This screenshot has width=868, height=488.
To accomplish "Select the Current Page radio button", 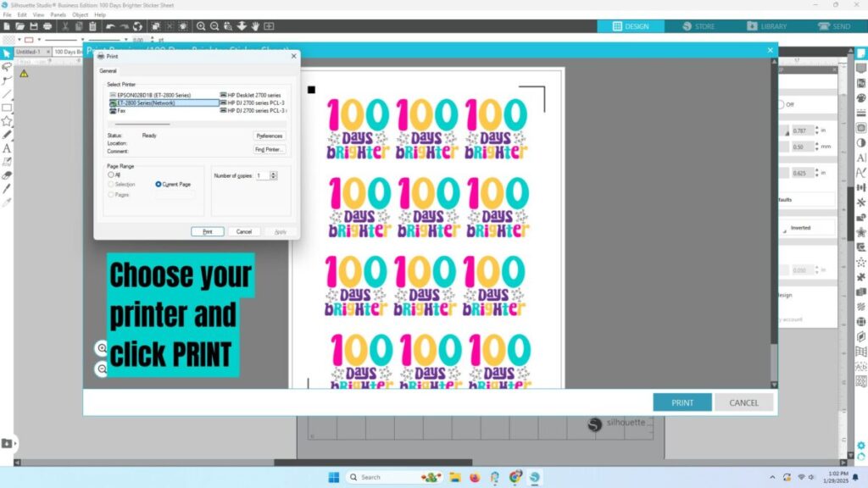I will pos(159,184).
